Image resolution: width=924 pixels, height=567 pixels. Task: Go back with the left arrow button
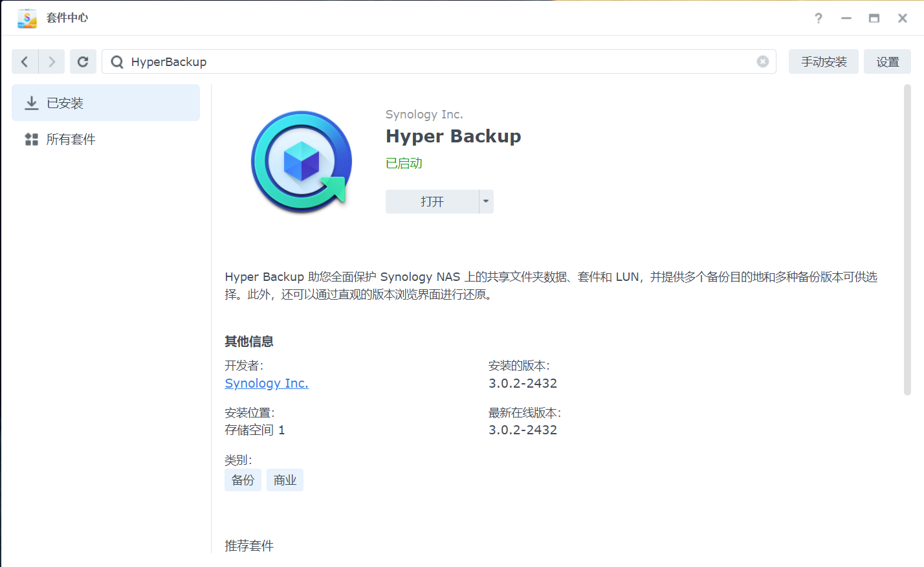pos(25,61)
